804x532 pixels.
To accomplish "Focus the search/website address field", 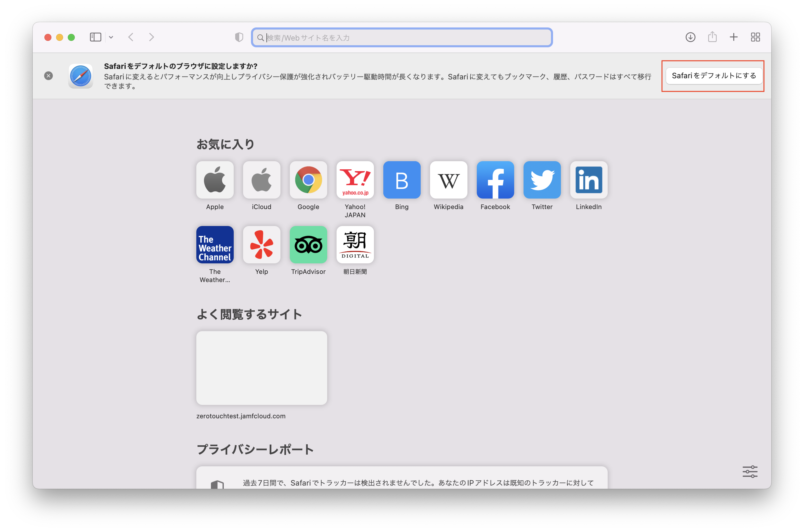I will pos(402,37).
